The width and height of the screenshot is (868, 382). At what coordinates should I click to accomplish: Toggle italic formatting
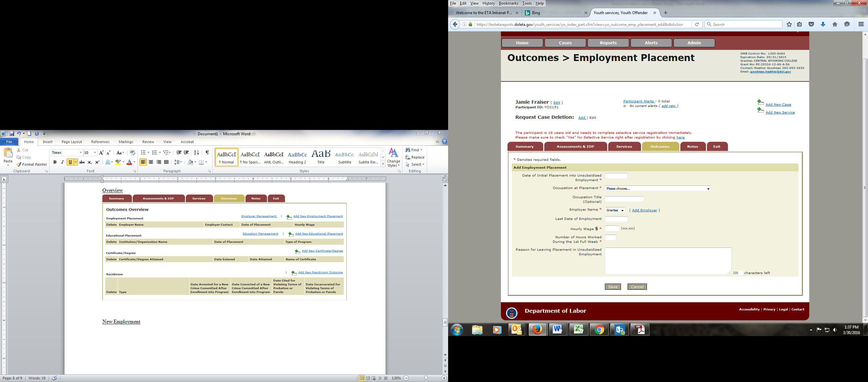pos(62,162)
